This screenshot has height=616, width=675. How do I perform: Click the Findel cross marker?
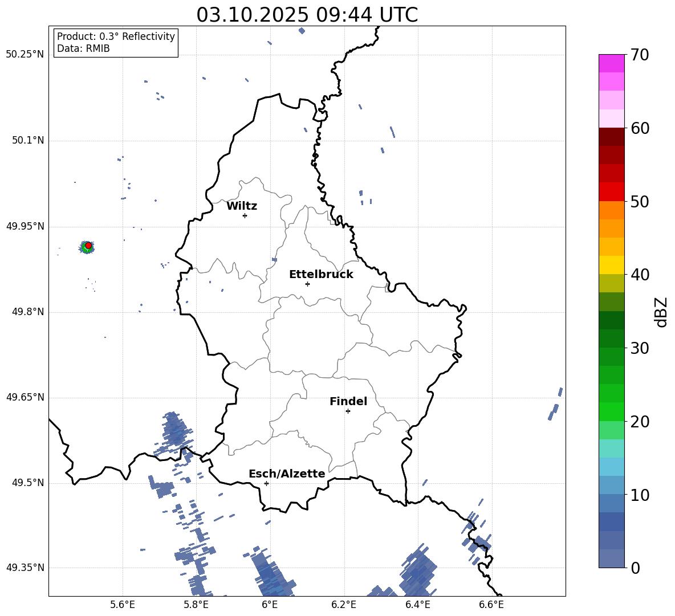click(x=348, y=411)
